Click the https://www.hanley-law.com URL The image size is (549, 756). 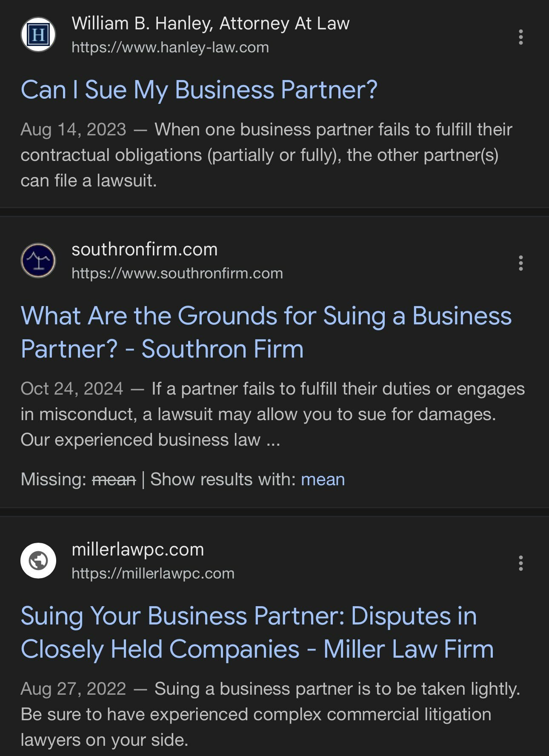(170, 47)
